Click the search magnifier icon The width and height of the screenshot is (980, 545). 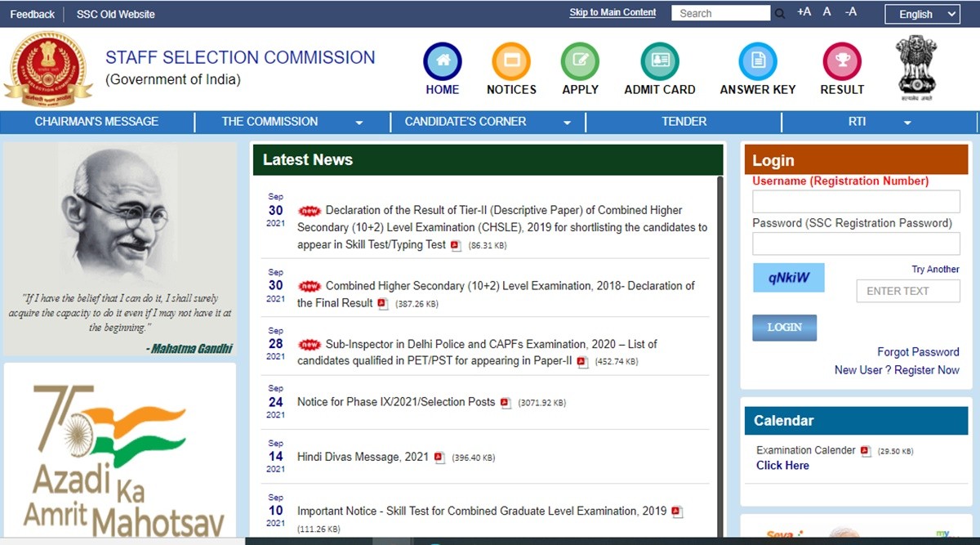[x=780, y=14]
